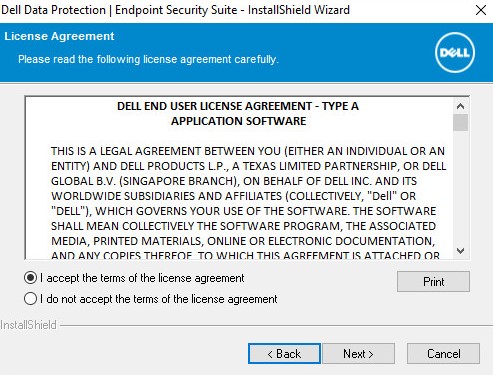Click the license text scroll down arrow

(x=461, y=251)
